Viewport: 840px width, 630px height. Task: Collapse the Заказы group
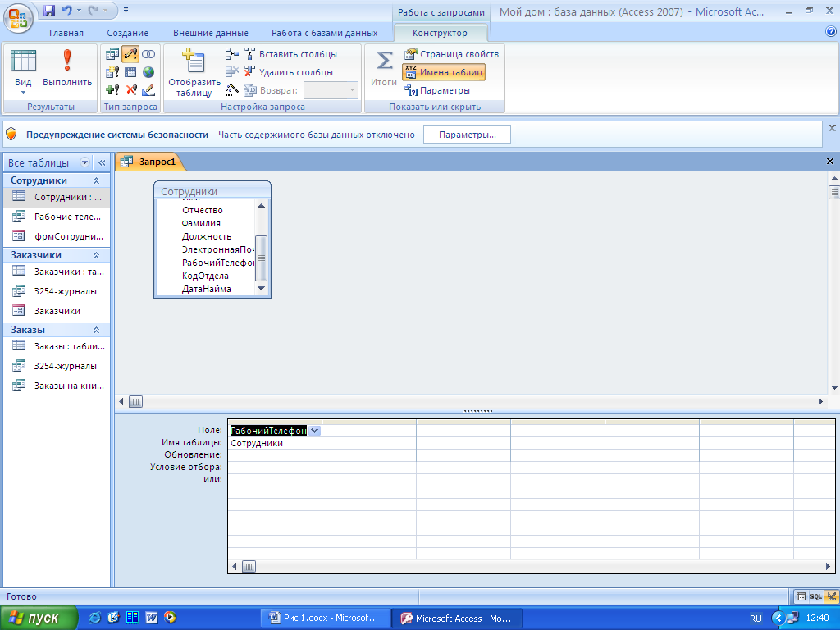(97, 330)
